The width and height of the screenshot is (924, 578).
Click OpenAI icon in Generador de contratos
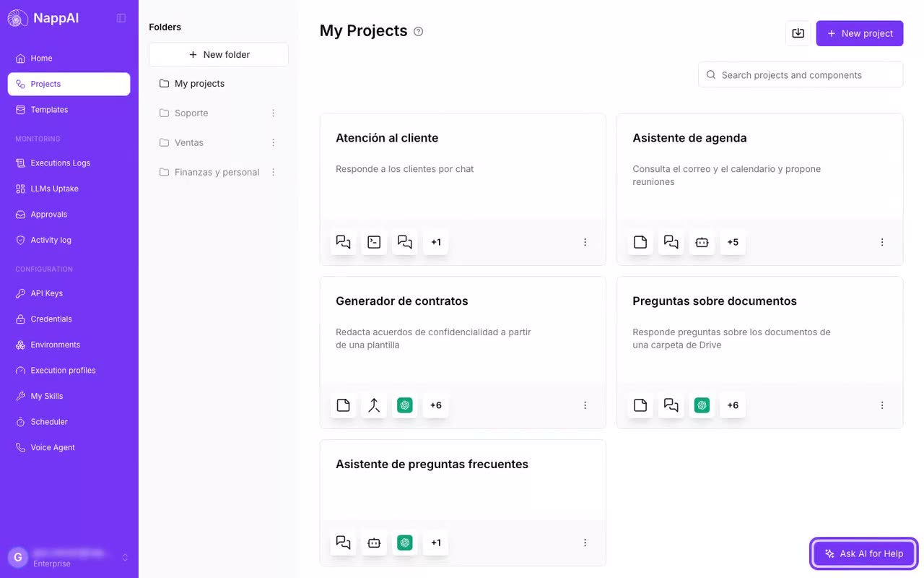coord(405,405)
